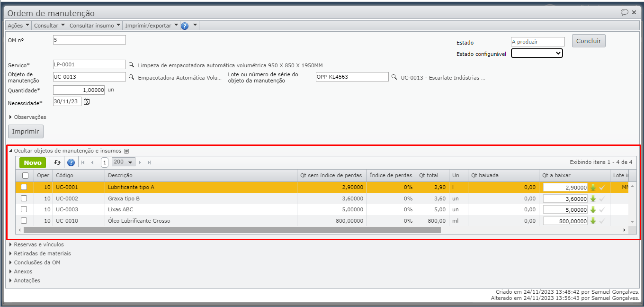
Task: Click the Quantidade input field
Action: pyautogui.click(x=79, y=90)
